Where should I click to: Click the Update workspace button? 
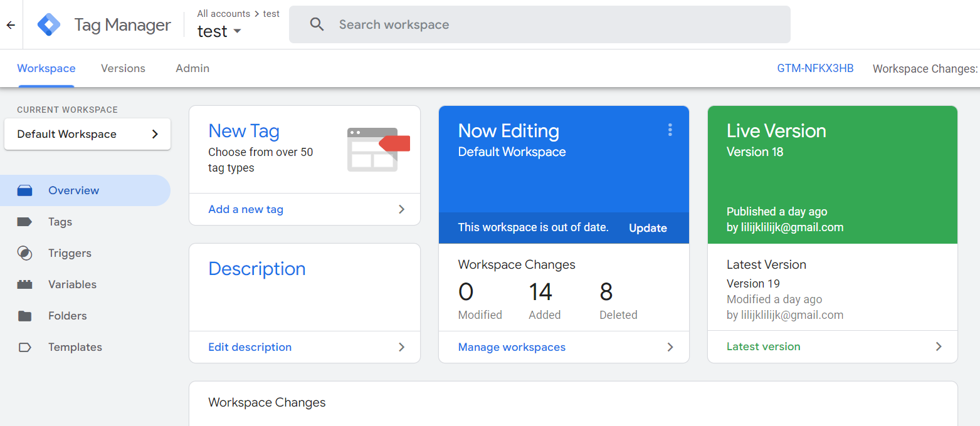pos(648,228)
